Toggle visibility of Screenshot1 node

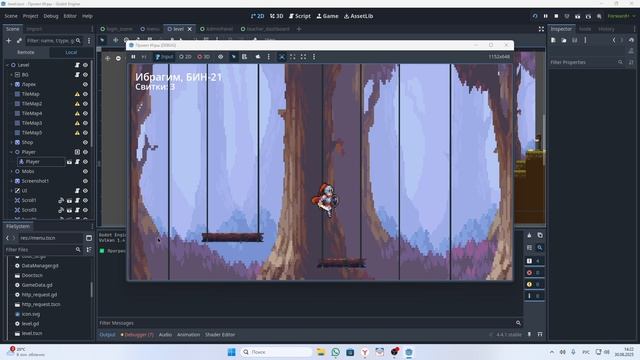(85, 181)
